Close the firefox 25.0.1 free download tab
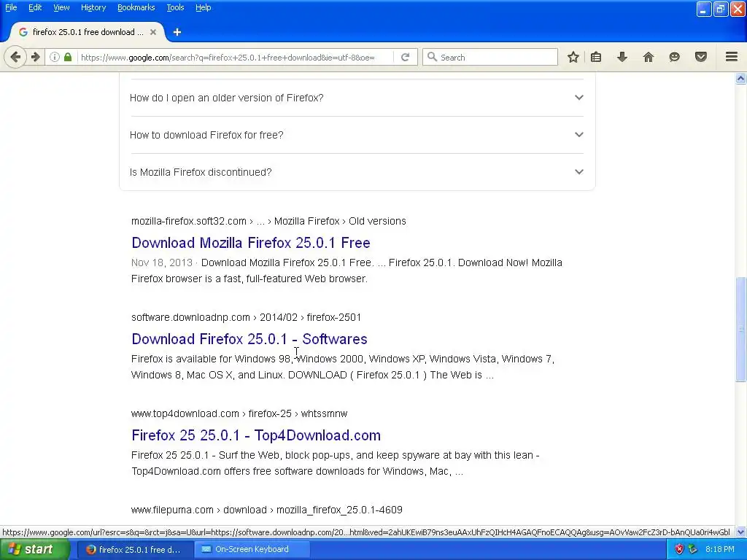747x560 pixels. [x=153, y=32]
